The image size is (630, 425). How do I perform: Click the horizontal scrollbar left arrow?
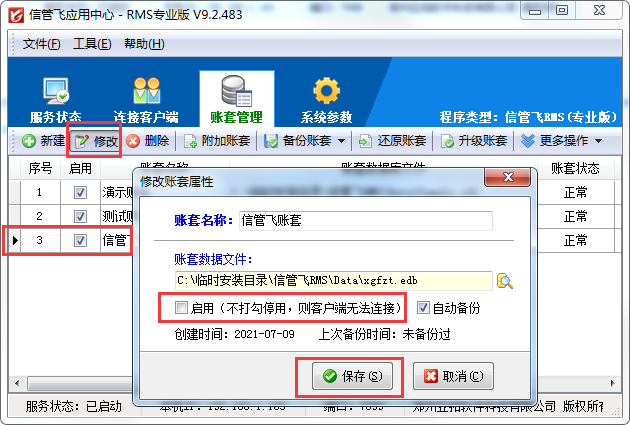17,383
